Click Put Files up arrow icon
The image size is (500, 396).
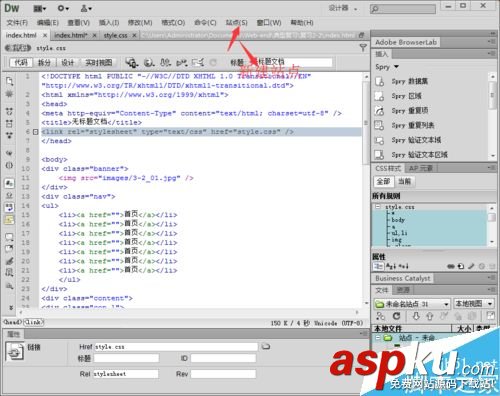pyautogui.click(x=429, y=316)
